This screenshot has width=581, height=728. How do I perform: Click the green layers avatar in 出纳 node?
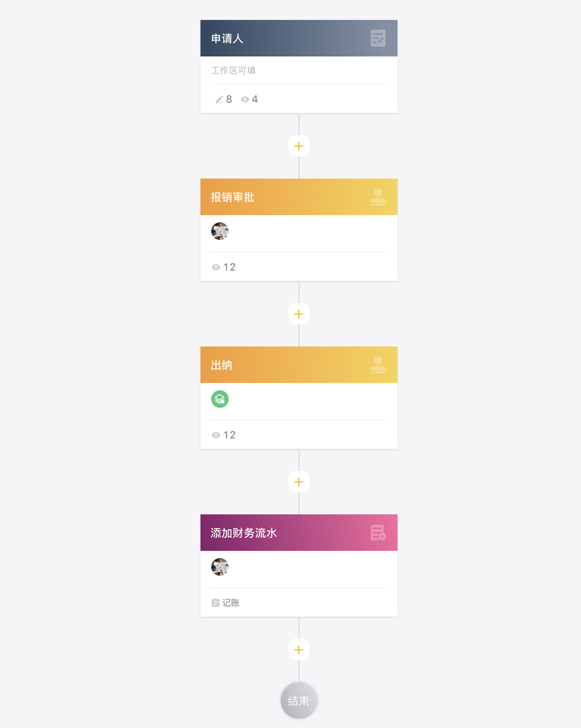coord(220,399)
